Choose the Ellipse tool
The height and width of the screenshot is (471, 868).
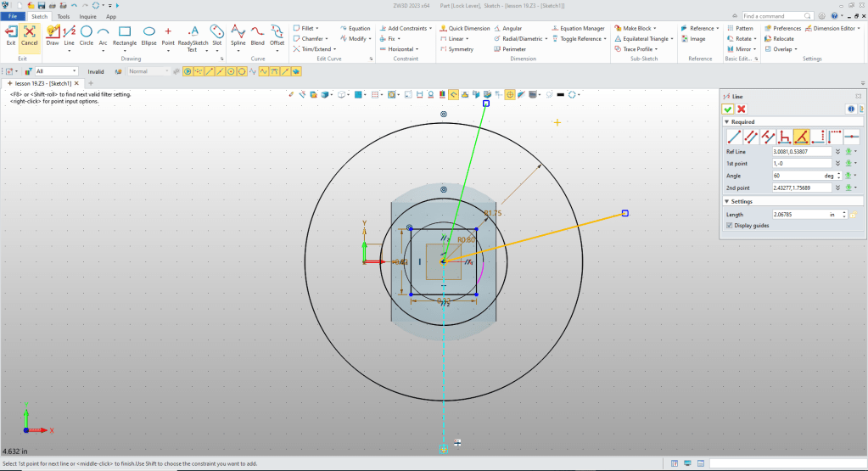point(148,34)
